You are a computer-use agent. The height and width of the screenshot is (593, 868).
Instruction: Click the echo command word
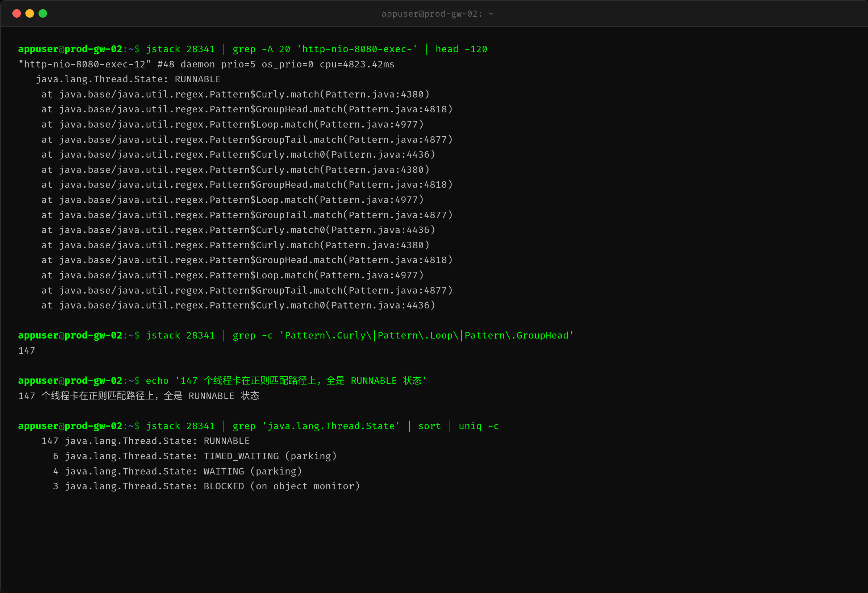pyautogui.click(x=157, y=381)
